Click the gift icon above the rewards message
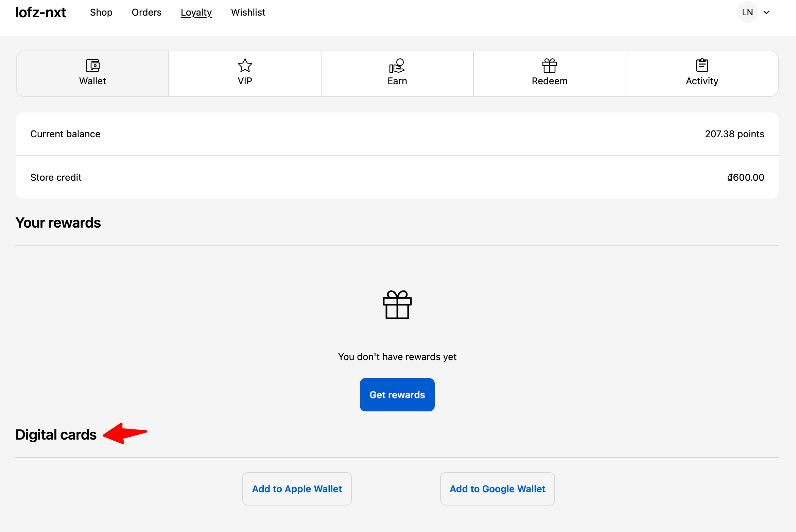 coord(397,305)
